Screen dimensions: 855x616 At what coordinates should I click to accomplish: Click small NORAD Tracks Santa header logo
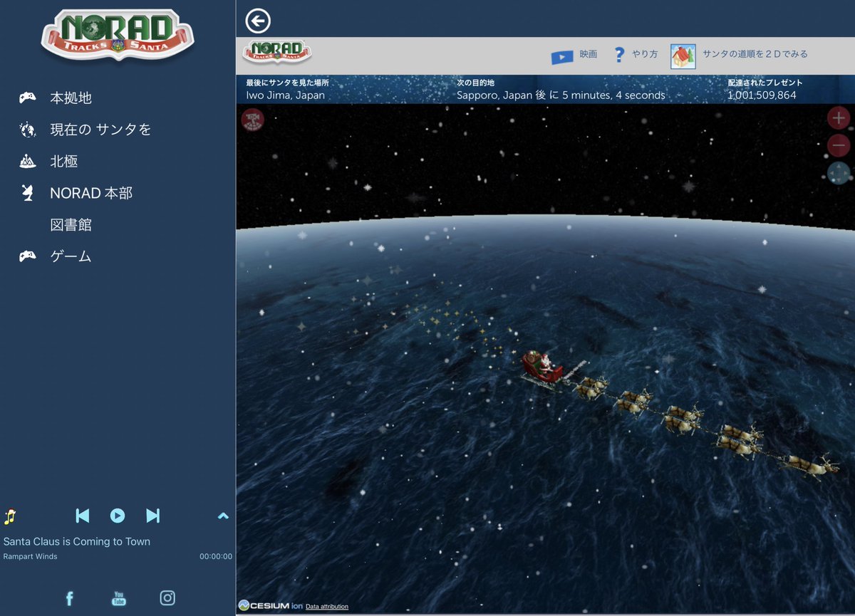[278, 52]
